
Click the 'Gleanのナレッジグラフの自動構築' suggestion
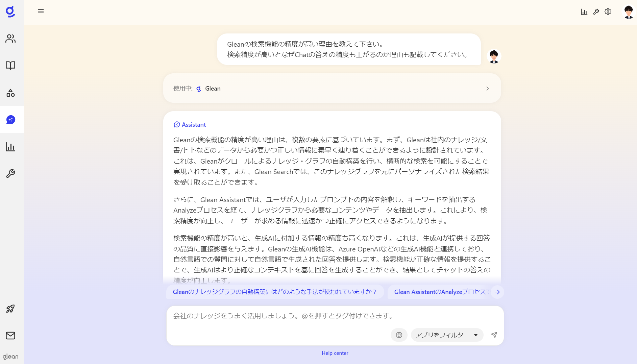tap(275, 292)
